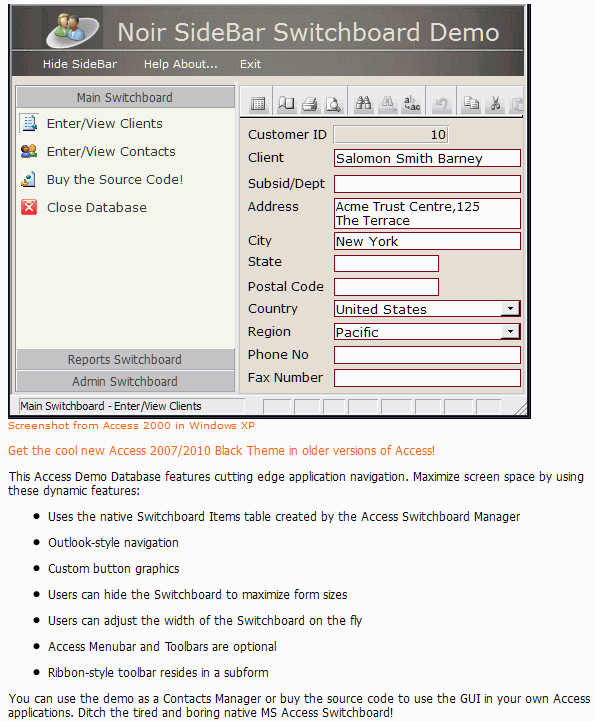Click the Find binoculars icon

coord(363,103)
